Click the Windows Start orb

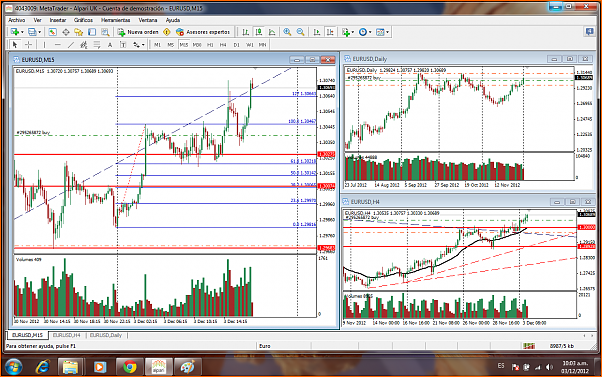[x=13, y=367]
